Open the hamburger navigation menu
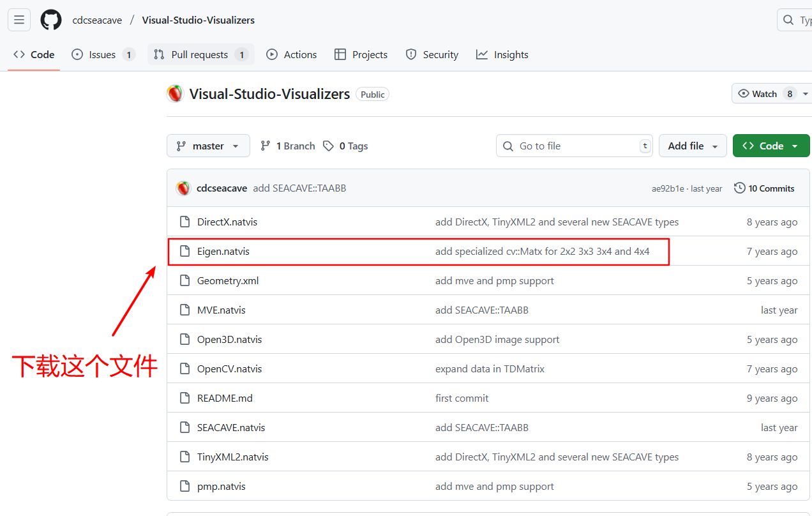The image size is (812, 516). 19,20
